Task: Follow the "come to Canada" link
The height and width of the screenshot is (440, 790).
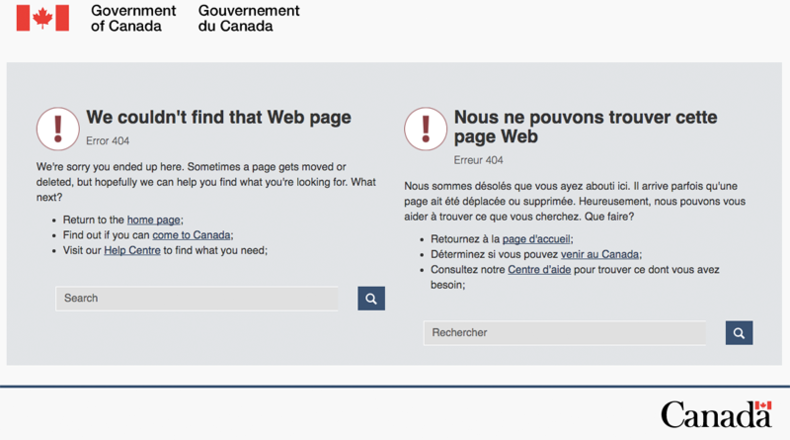Action: click(x=191, y=235)
